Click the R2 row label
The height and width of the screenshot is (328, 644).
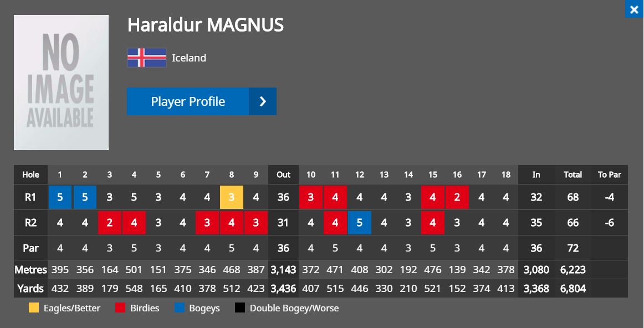coord(30,223)
